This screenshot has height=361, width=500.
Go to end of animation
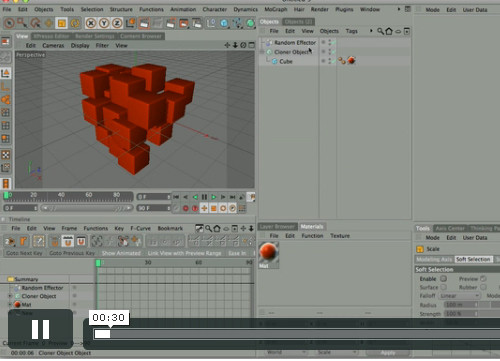pos(233,197)
